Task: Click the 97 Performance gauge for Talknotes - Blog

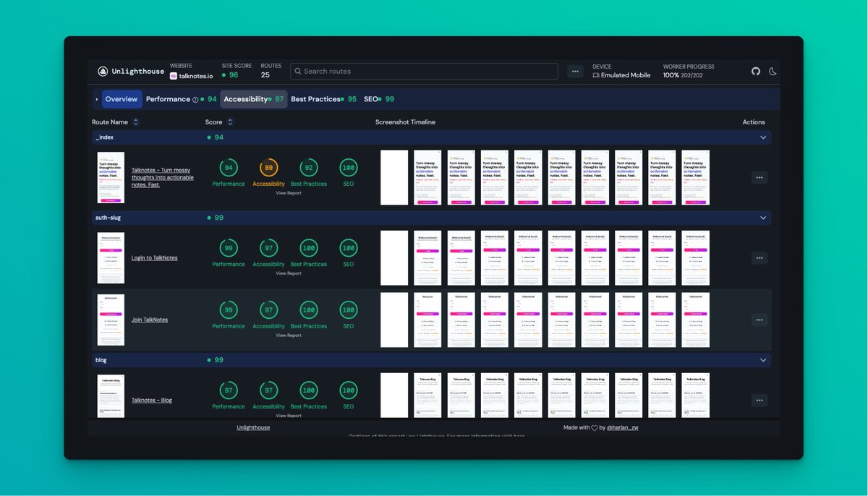Action: (x=229, y=390)
